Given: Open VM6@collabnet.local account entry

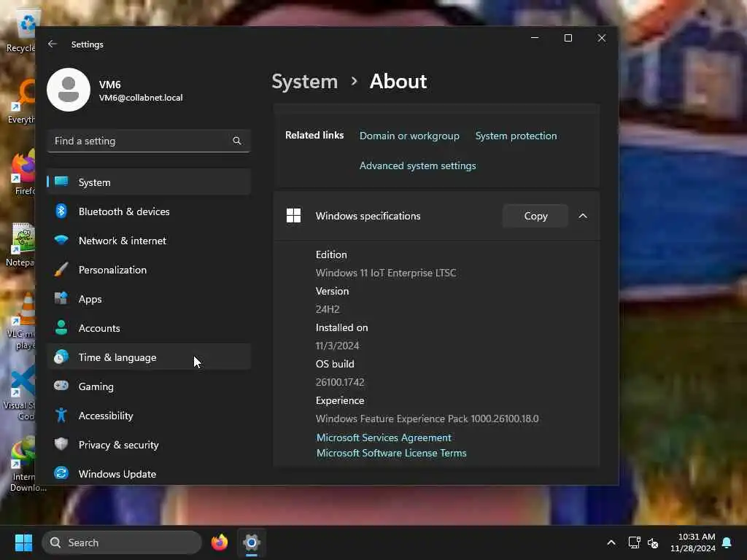Looking at the screenshot, I should tap(141, 98).
